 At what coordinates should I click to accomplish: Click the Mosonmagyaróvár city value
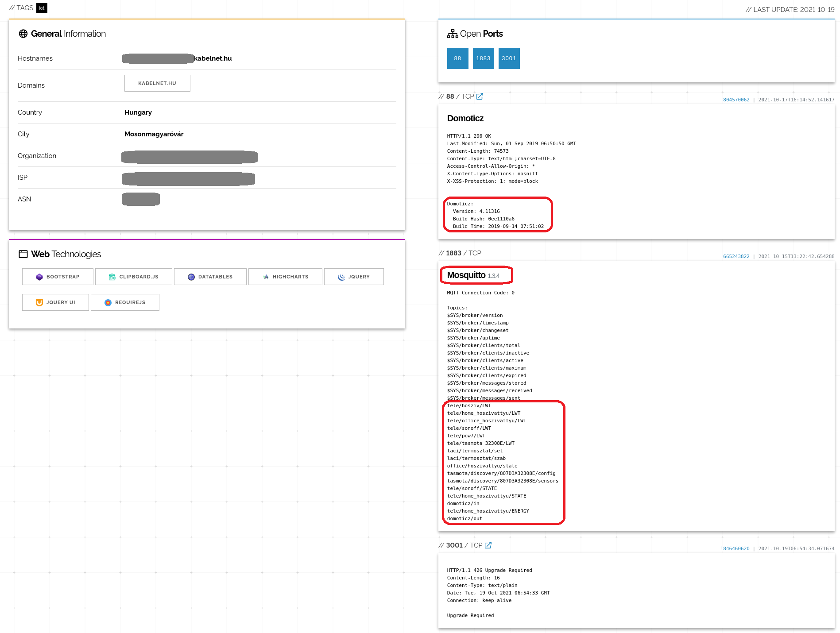[154, 134]
